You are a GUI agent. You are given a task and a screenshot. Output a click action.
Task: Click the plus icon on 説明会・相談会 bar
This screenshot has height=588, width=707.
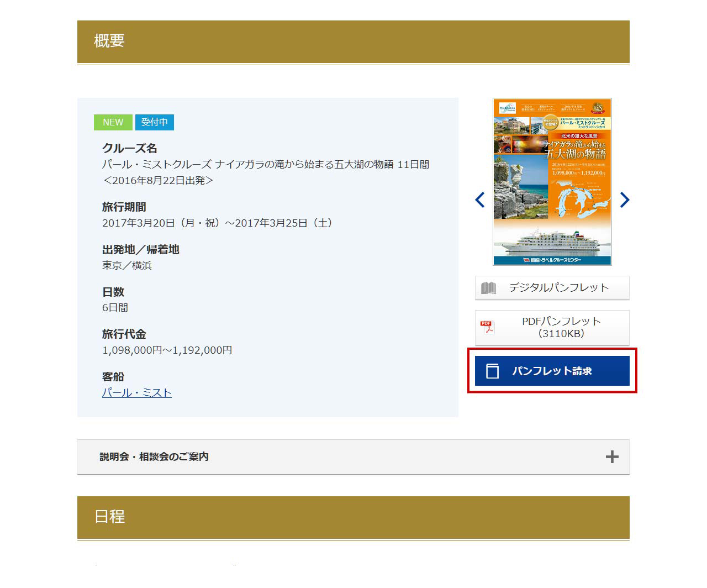[612, 457]
